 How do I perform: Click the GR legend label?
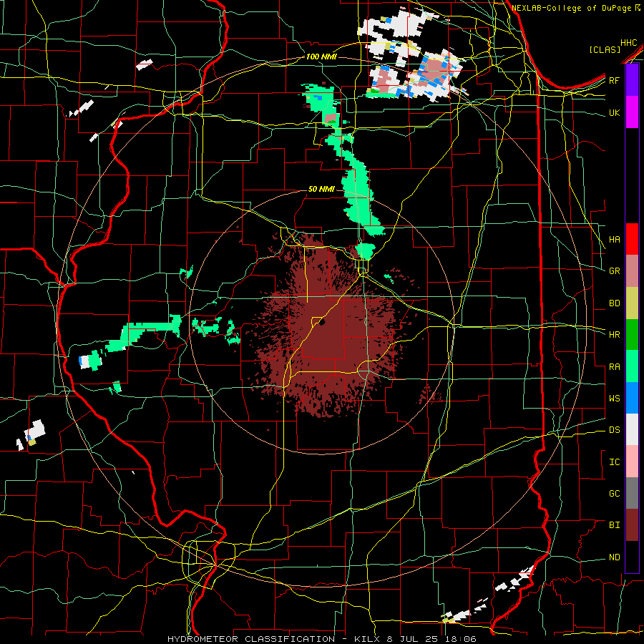615,271
